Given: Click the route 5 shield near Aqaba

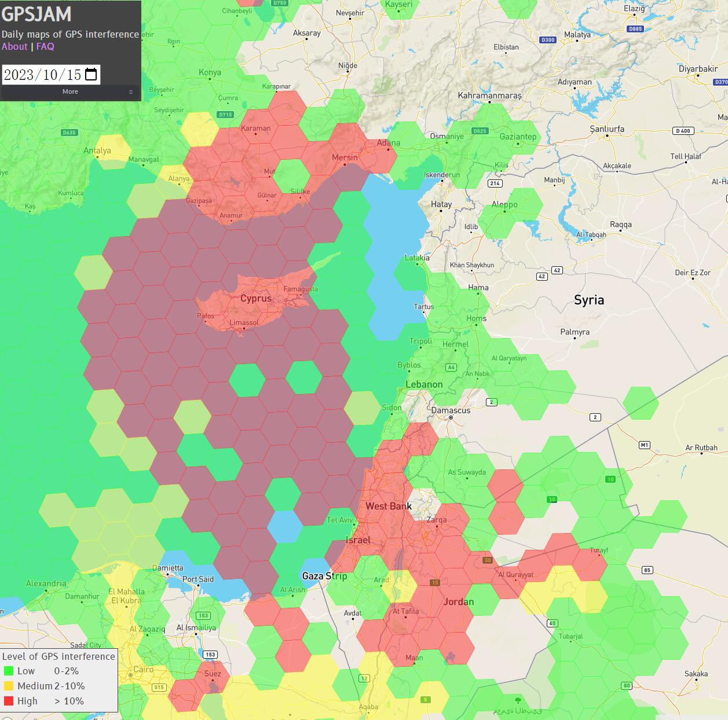Looking at the screenshot, I should point(426,700).
